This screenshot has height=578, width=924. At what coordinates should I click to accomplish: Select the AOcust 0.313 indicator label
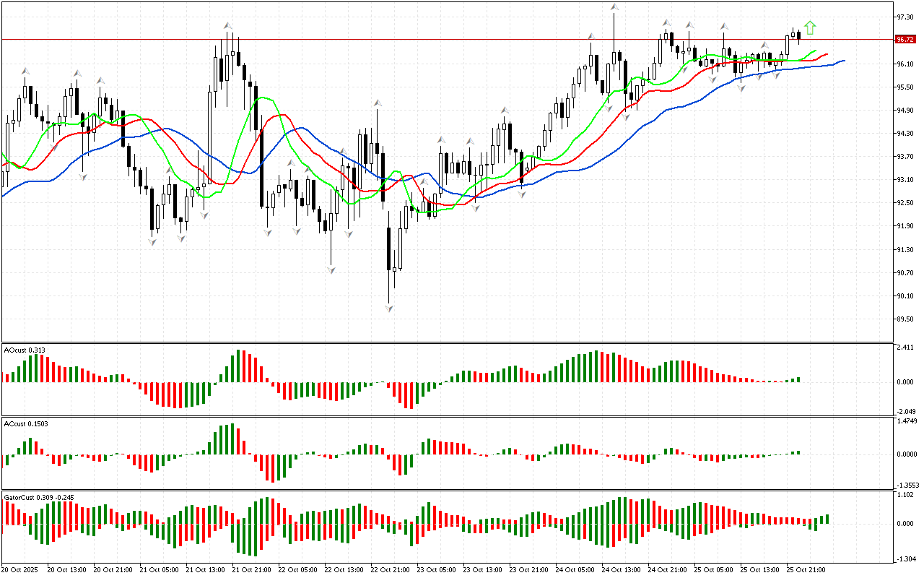click(25, 350)
